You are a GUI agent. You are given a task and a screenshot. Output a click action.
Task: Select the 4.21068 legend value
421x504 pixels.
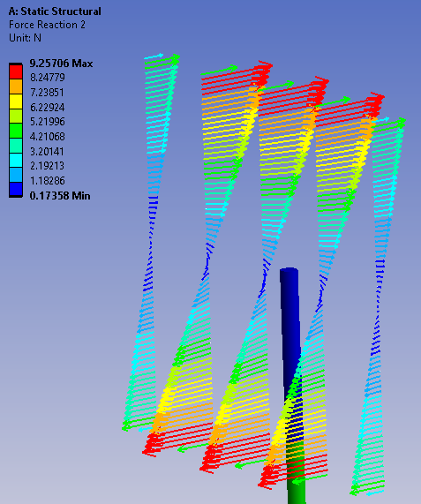tap(48, 137)
